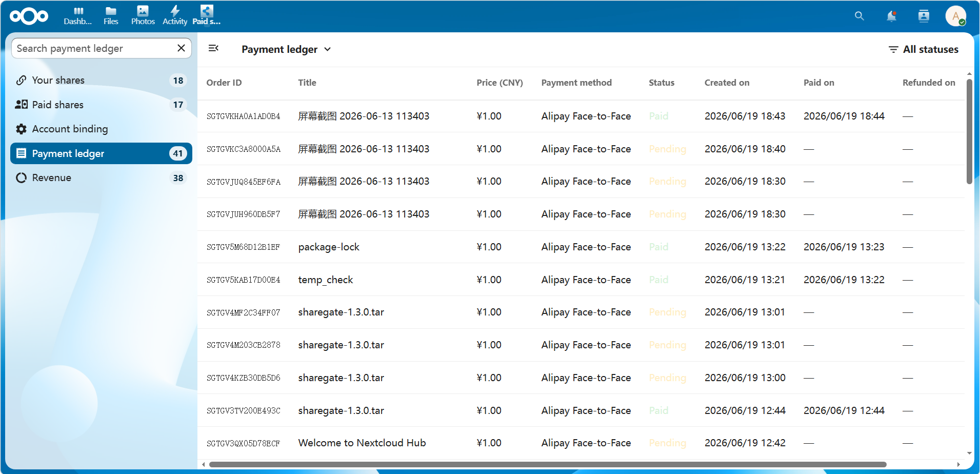Click the Price (CNY) column header

(x=499, y=83)
